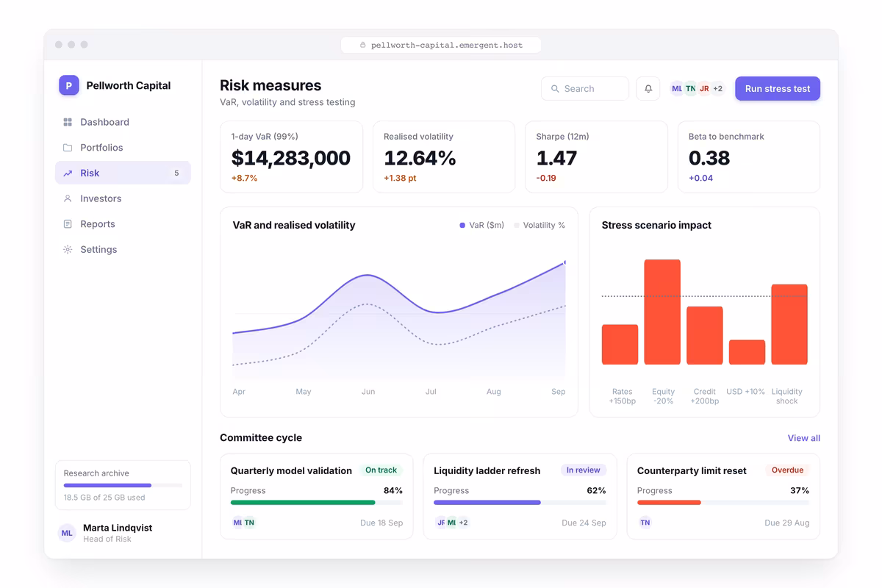Click the 1.47 Sharpe value
882x588 pixels.
coord(556,158)
